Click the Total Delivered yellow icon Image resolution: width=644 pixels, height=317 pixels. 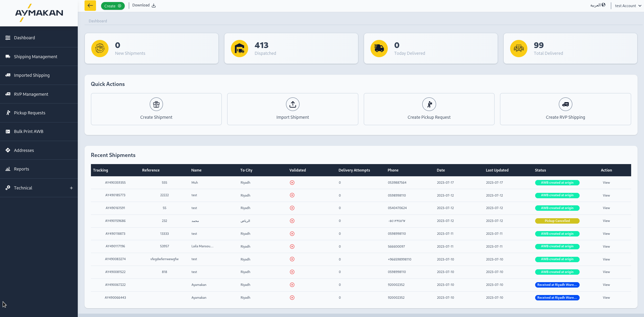519,49
